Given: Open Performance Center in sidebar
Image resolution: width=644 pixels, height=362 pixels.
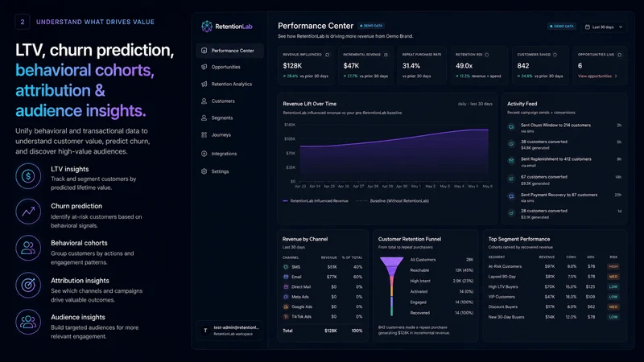Looking at the screenshot, I should [230, 51].
